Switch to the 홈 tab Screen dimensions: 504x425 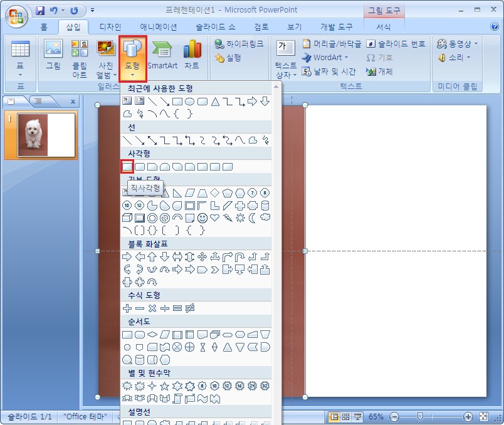[44, 27]
